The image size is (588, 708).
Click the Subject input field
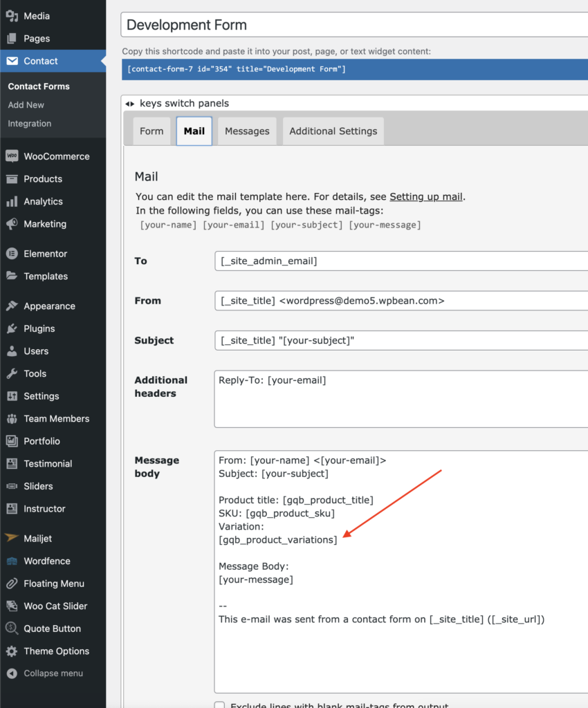[x=401, y=340]
